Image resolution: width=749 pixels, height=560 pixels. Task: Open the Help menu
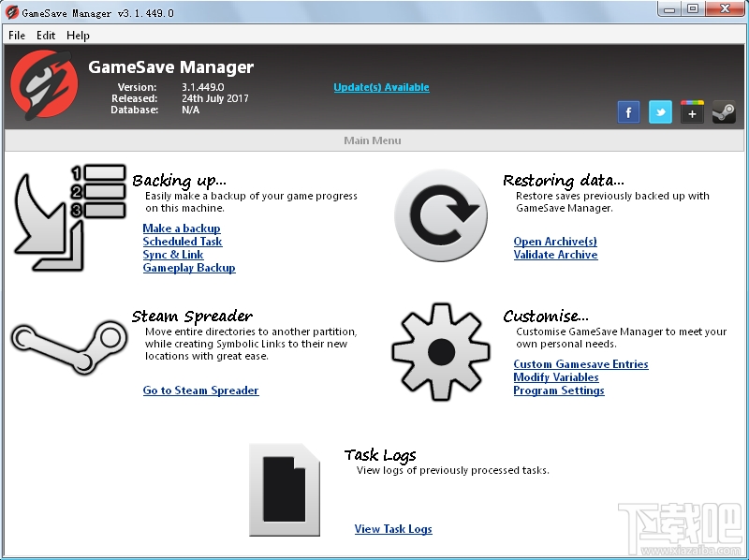point(78,36)
